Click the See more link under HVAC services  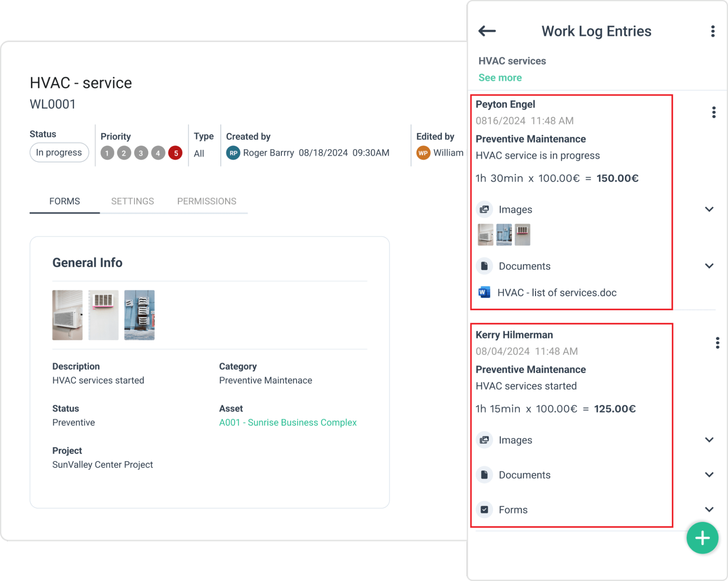(500, 77)
